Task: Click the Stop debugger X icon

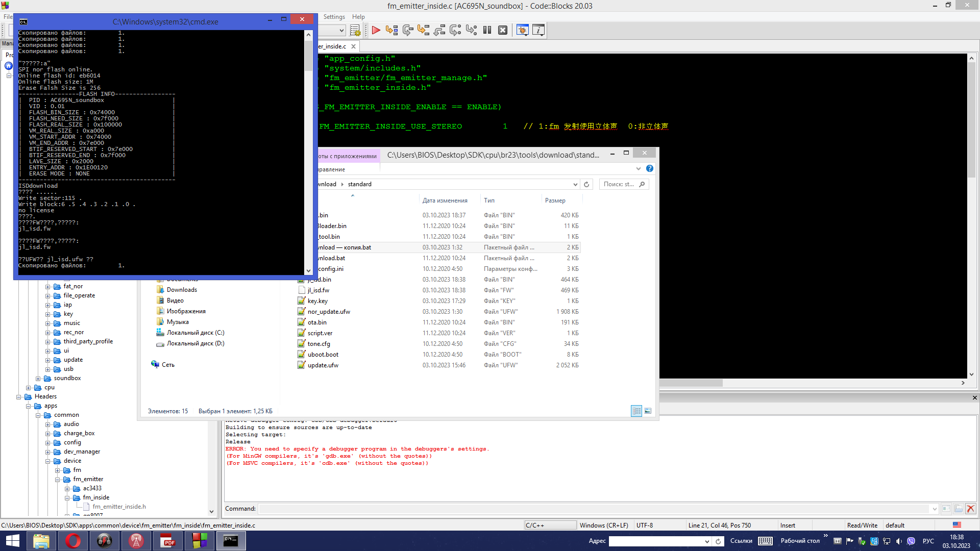Action: (x=503, y=30)
